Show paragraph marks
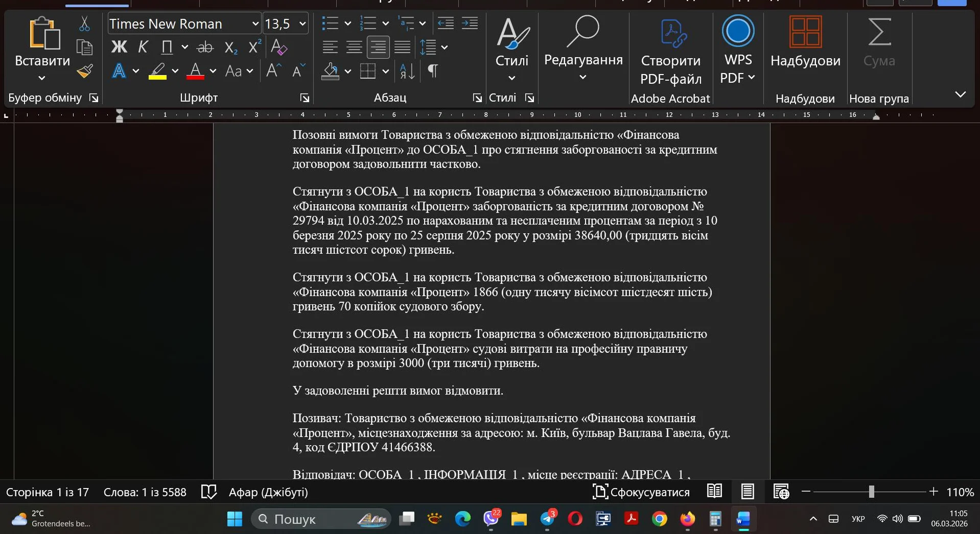Viewport: 980px width, 534px height. pyautogui.click(x=433, y=71)
